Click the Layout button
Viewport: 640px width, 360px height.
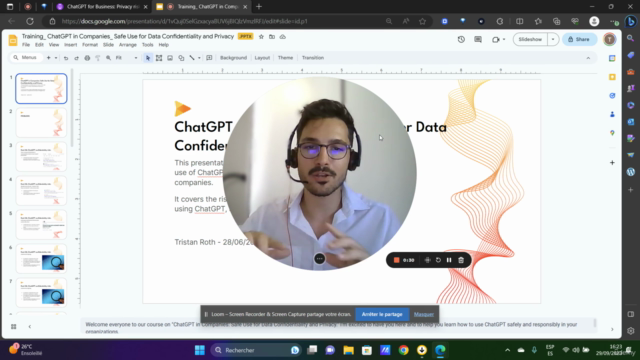pyautogui.click(x=262, y=58)
